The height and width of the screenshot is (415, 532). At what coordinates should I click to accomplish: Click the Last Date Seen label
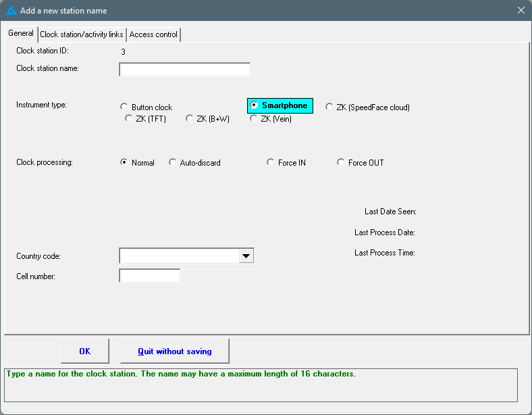[390, 212]
